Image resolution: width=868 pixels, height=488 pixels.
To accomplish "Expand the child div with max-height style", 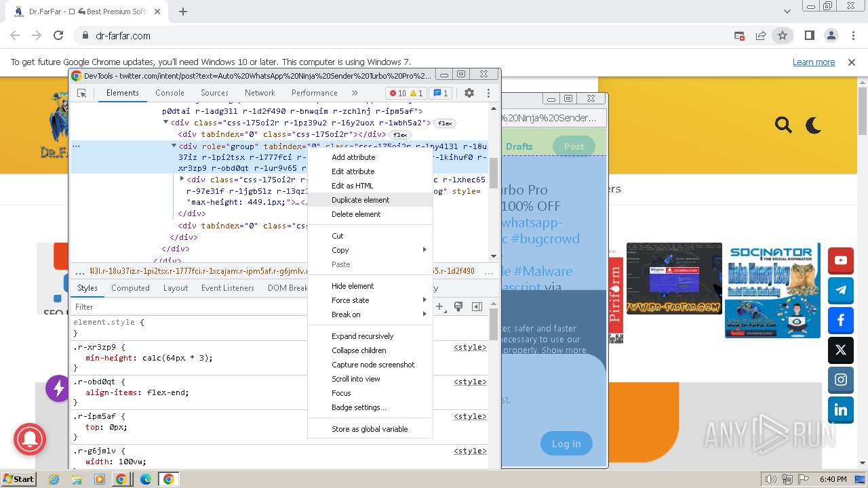I will [182, 179].
